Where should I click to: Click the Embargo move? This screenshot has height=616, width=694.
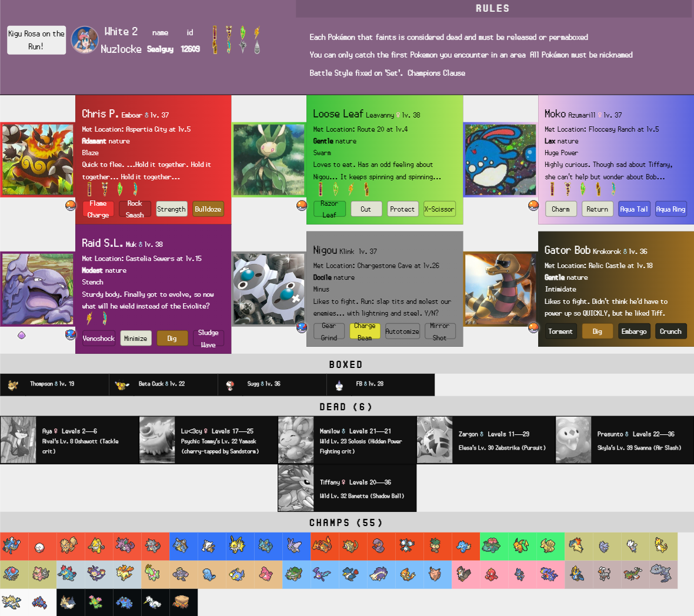[634, 331]
